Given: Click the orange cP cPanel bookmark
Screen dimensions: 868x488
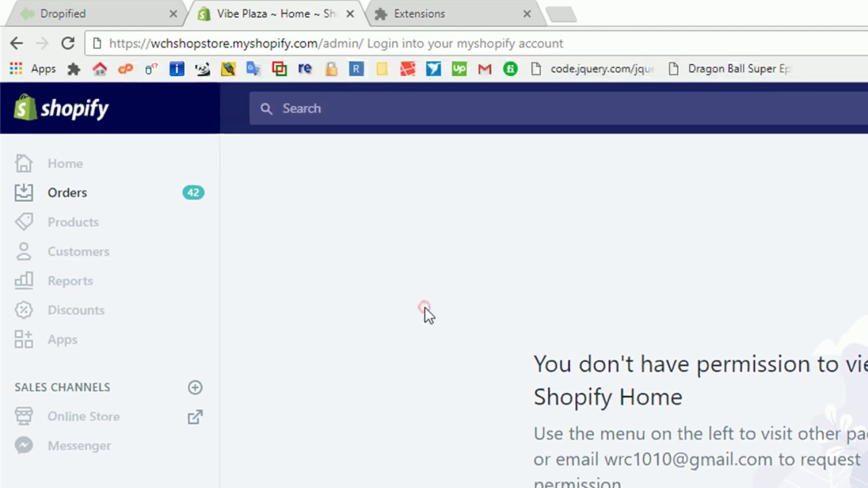Looking at the screenshot, I should [x=125, y=68].
